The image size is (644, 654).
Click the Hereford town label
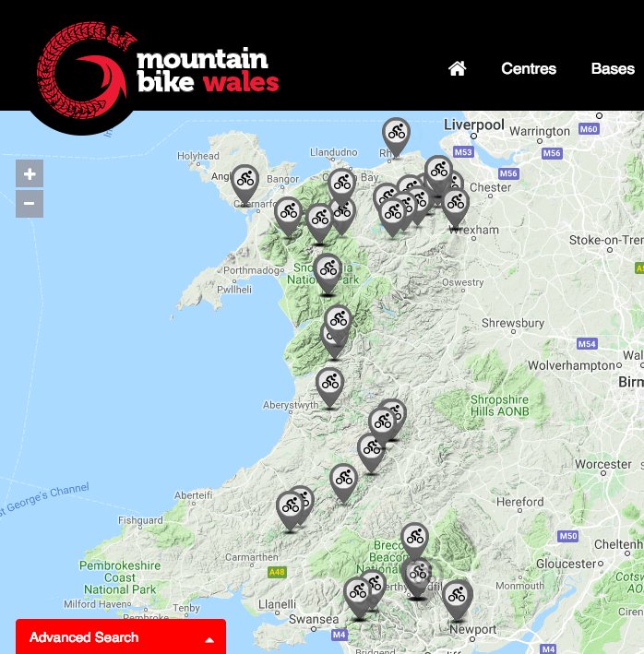519,502
